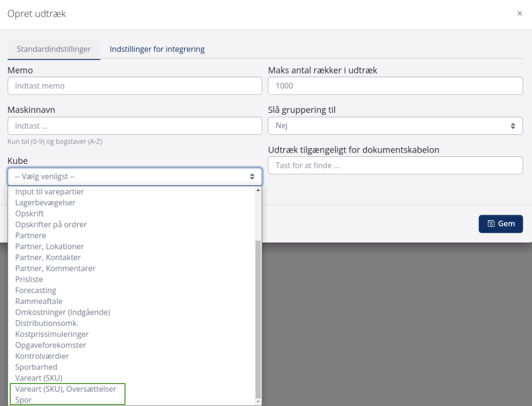Focus the Maks antal rækker field

point(395,86)
